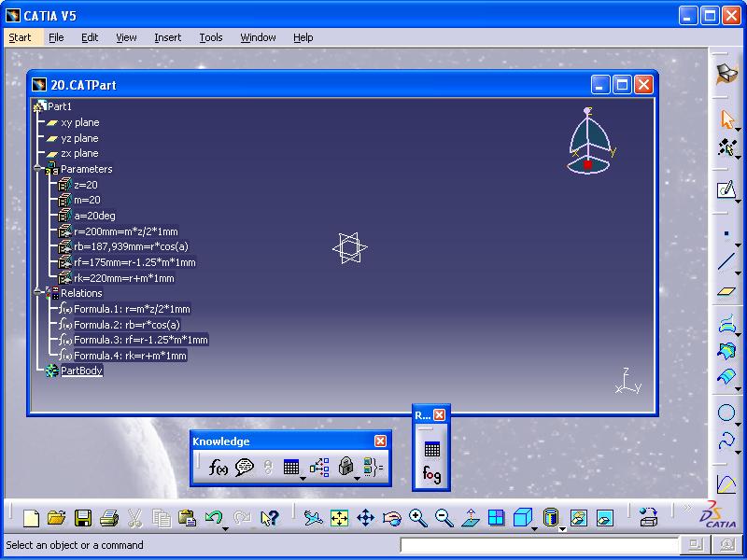The image size is (747, 560).
Task: Open the Undo history dropdown arrow
Action: [226, 528]
